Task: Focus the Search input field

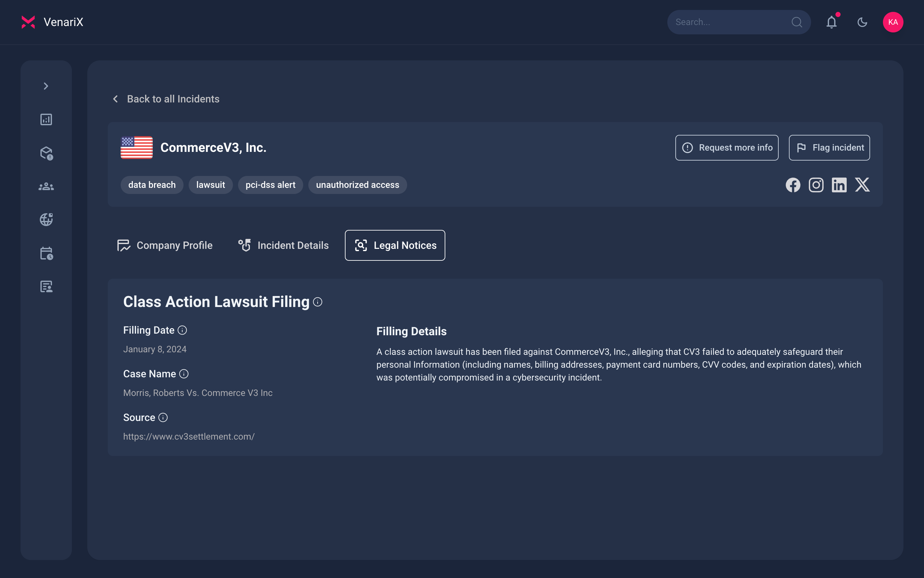Action: coord(739,22)
